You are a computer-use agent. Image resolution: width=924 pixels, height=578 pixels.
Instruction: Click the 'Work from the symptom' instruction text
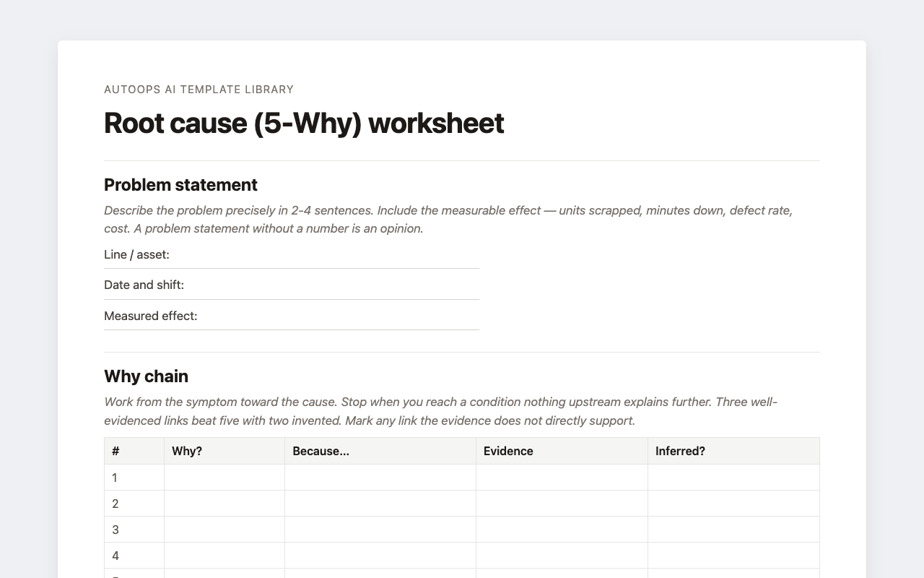(x=440, y=411)
